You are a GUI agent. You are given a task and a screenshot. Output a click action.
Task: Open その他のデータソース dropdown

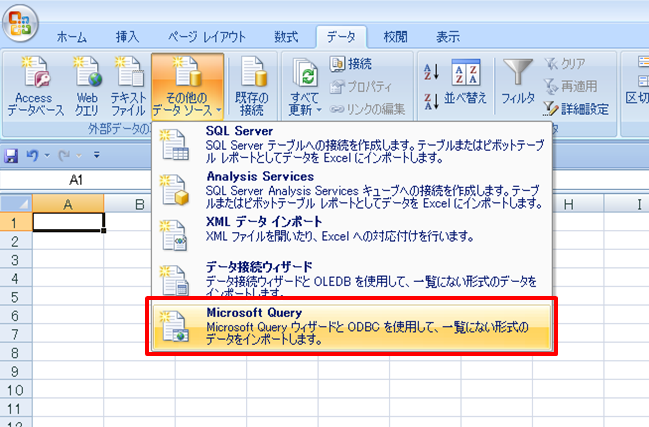pos(187,87)
